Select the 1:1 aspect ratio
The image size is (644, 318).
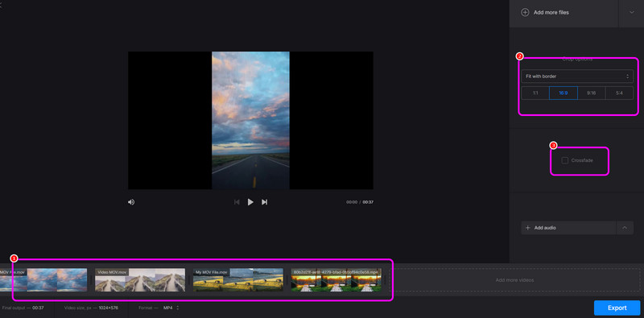click(x=535, y=93)
